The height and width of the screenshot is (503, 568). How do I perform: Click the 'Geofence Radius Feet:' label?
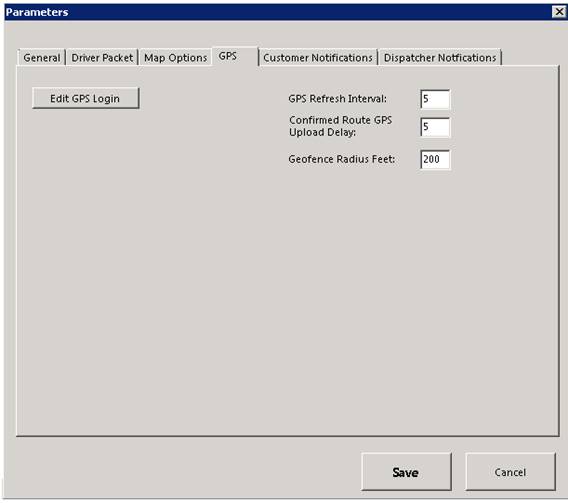coord(342,159)
